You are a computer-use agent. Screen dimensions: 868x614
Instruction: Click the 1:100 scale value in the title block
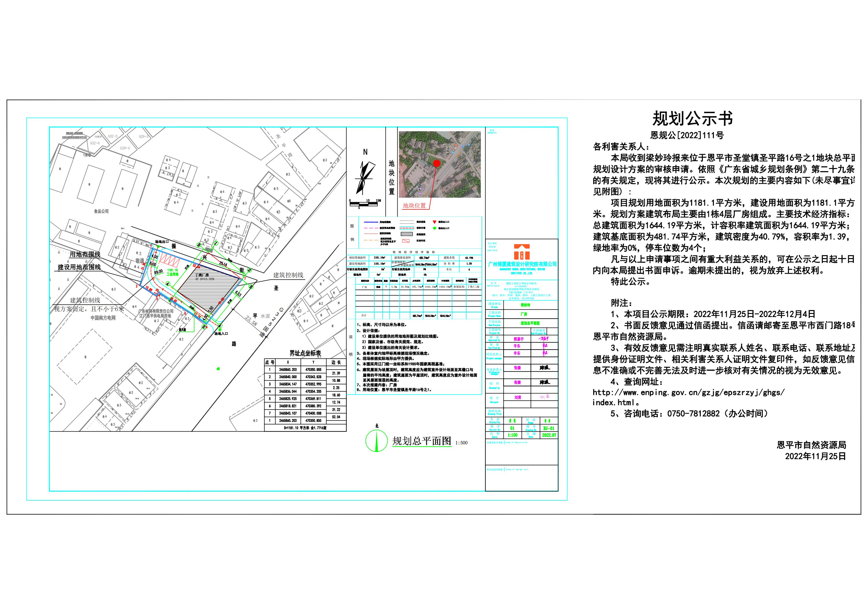click(512, 435)
